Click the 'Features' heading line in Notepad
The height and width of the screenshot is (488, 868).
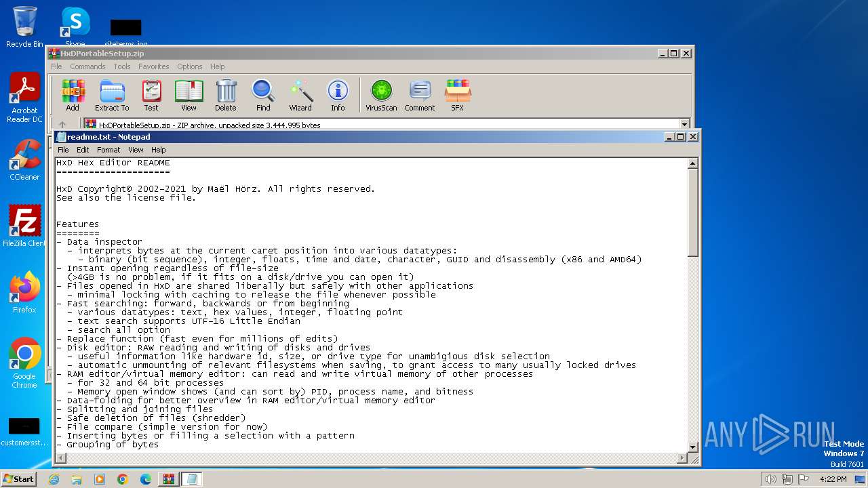point(78,224)
